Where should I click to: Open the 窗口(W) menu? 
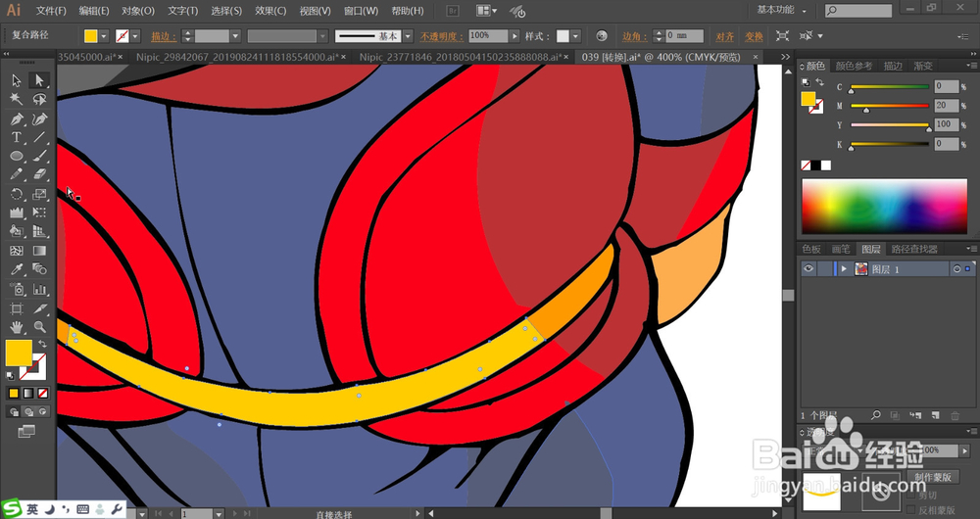tap(362, 11)
